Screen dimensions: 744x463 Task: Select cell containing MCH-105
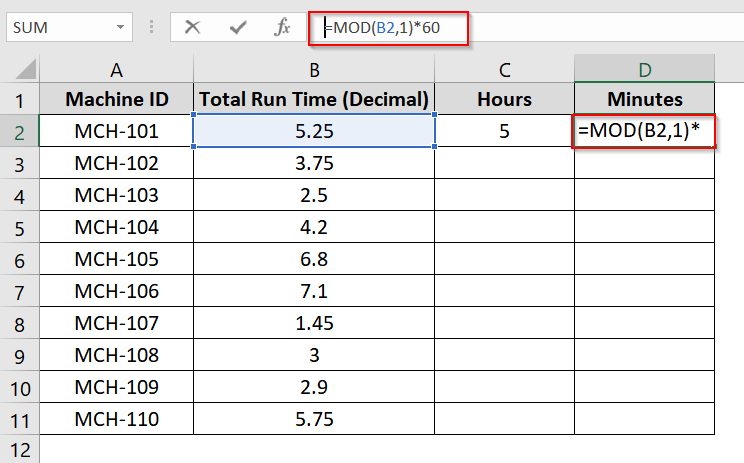(x=117, y=259)
